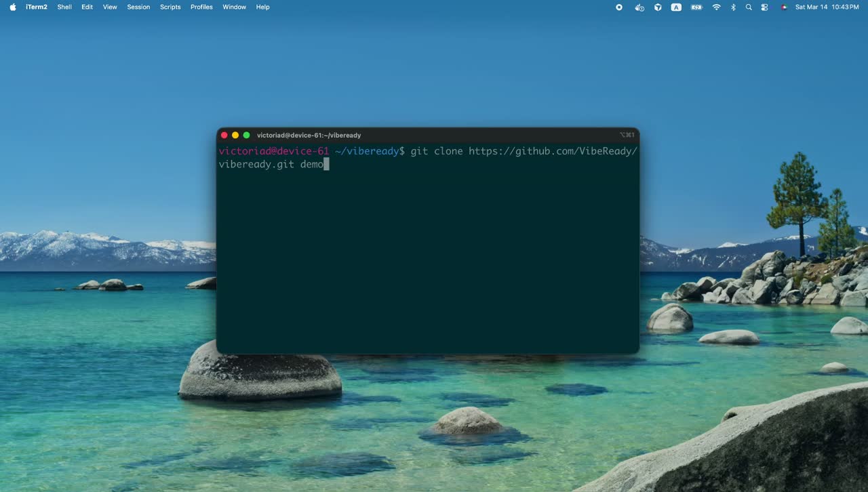Open the Bluetooth status menu
Image resolution: width=868 pixels, height=492 pixels.
(x=733, y=7)
